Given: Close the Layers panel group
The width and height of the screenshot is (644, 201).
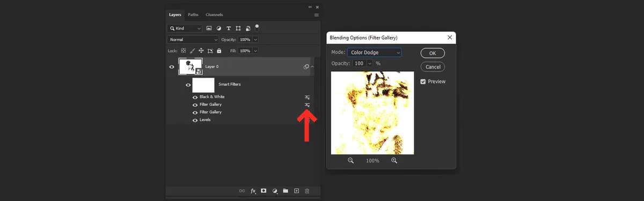Looking at the screenshot, I should pyautogui.click(x=317, y=7).
